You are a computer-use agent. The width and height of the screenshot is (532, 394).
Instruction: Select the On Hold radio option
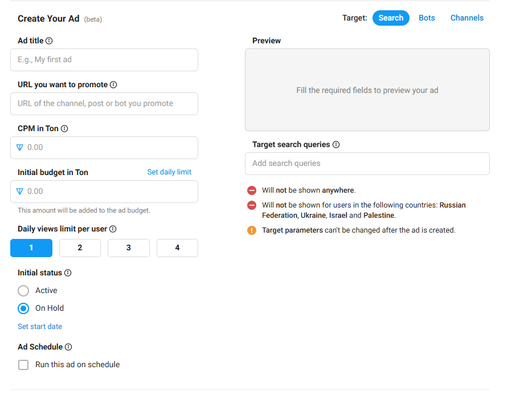pyautogui.click(x=23, y=308)
